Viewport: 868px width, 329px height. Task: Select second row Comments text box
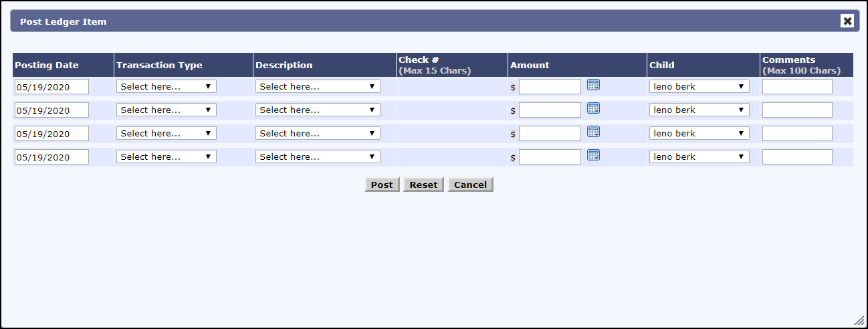797,110
